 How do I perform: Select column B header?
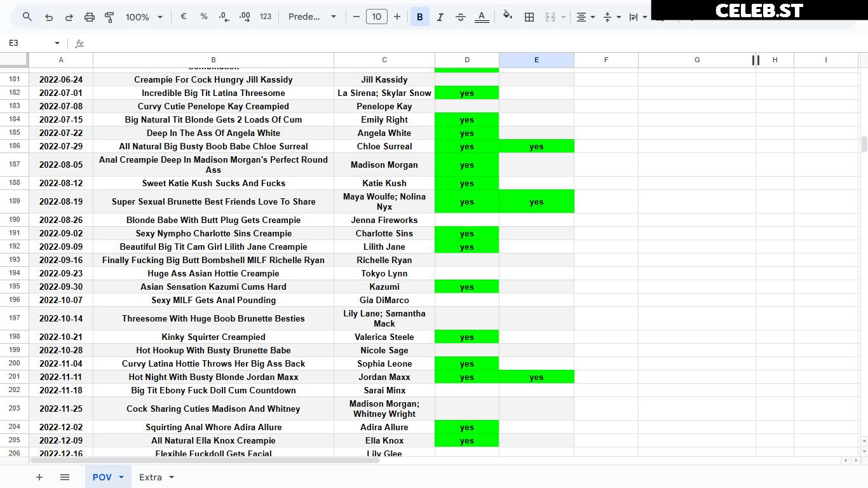click(214, 60)
